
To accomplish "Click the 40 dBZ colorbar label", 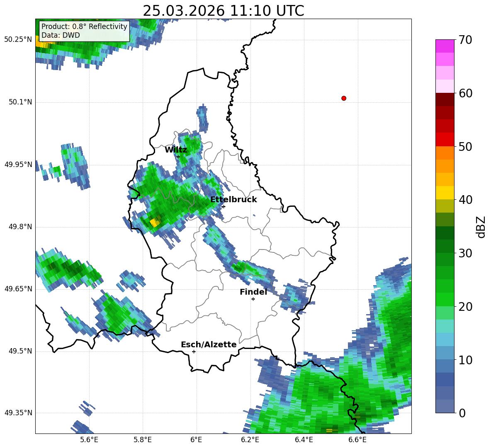I will pyautogui.click(x=465, y=200).
